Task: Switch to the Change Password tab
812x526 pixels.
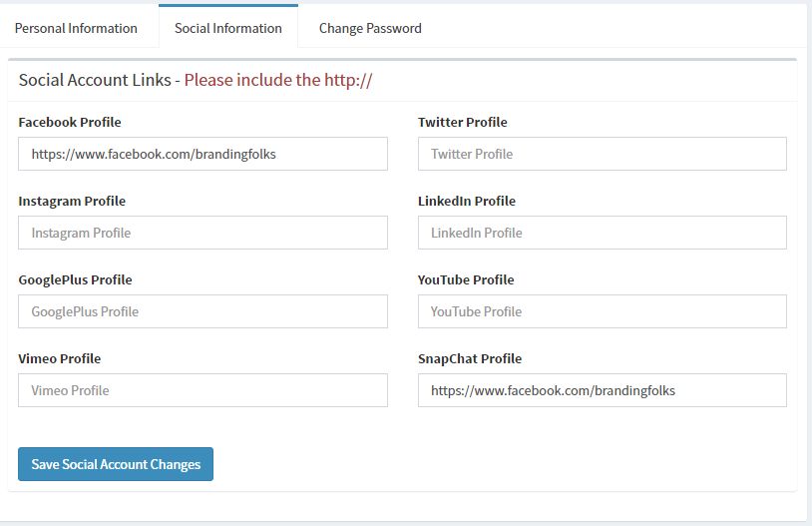Action: (x=370, y=28)
